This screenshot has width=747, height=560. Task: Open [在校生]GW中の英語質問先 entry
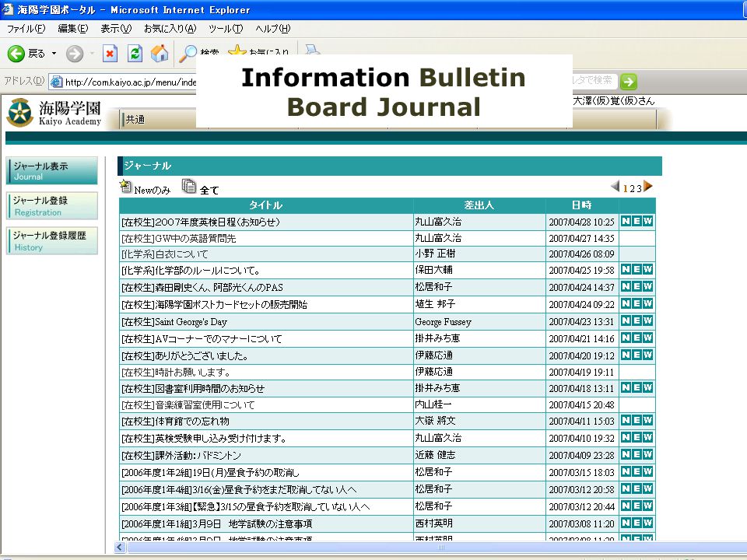point(179,238)
